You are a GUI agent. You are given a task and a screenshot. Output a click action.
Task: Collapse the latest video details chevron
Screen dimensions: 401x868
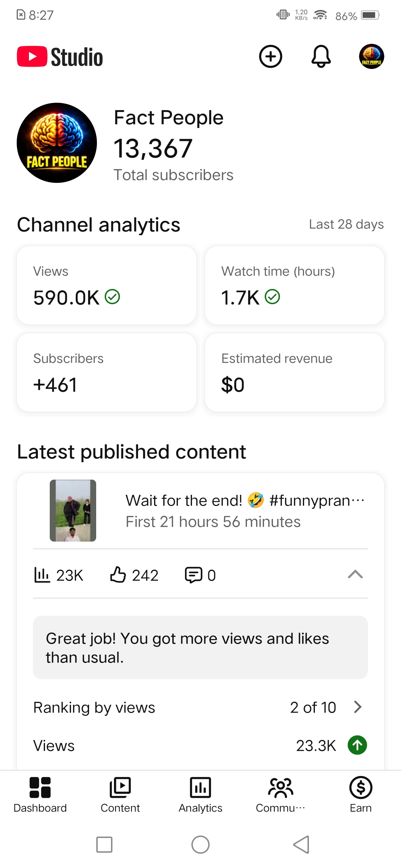click(355, 574)
